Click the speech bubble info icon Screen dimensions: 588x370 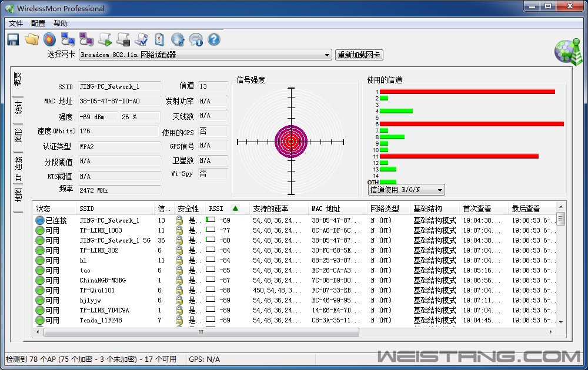tap(196, 39)
